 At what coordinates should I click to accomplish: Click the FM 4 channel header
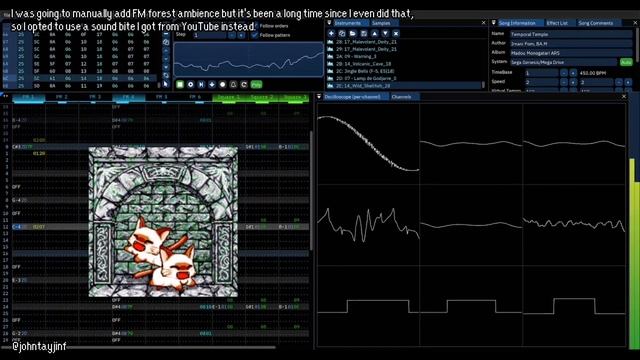pos(129,97)
